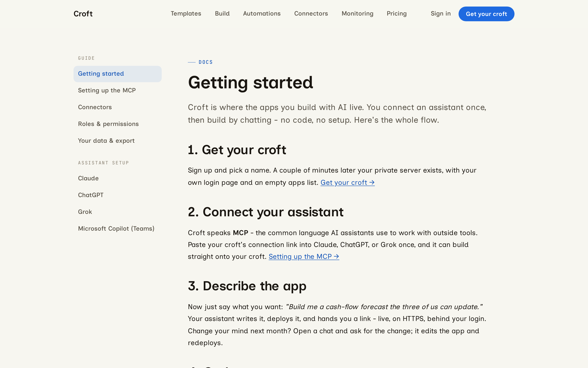Click the bold MCP word in paragraph
This screenshot has height=368, width=588.
(240, 233)
